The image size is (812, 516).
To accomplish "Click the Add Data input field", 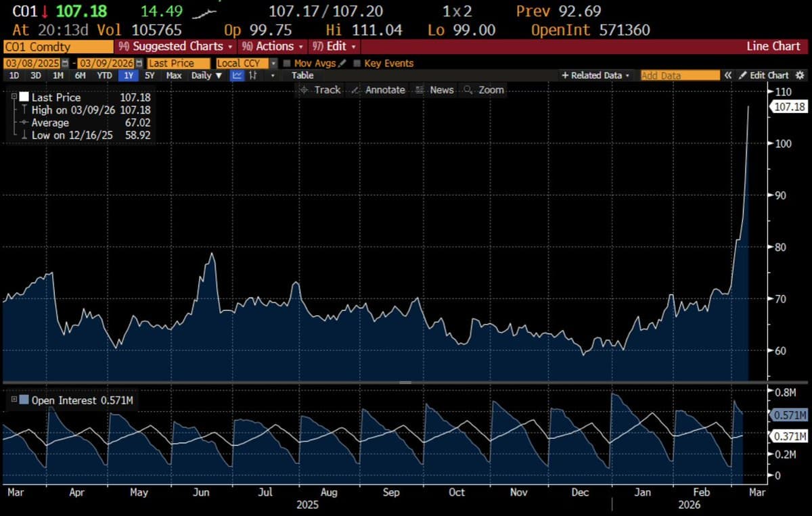I will (679, 75).
